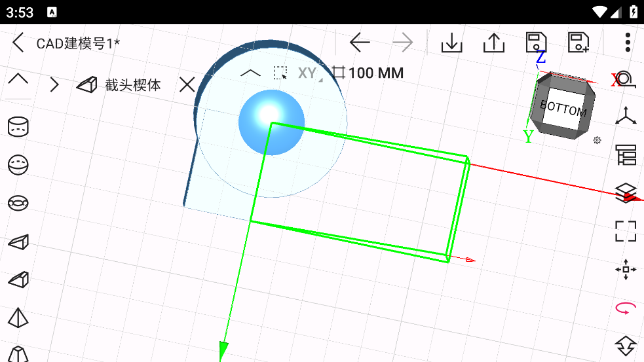This screenshot has height=362, width=644.
Task: Open the three-dot more options menu
Action: 628,43
